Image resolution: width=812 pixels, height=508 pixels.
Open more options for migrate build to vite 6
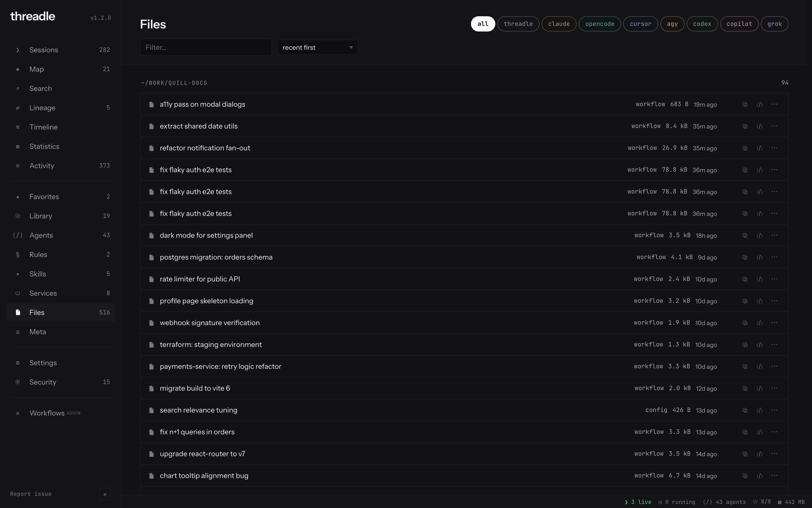pyautogui.click(x=774, y=388)
